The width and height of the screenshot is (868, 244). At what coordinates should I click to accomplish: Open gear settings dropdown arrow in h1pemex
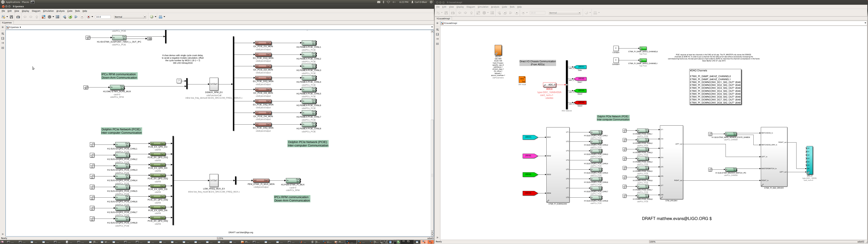point(53,17)
